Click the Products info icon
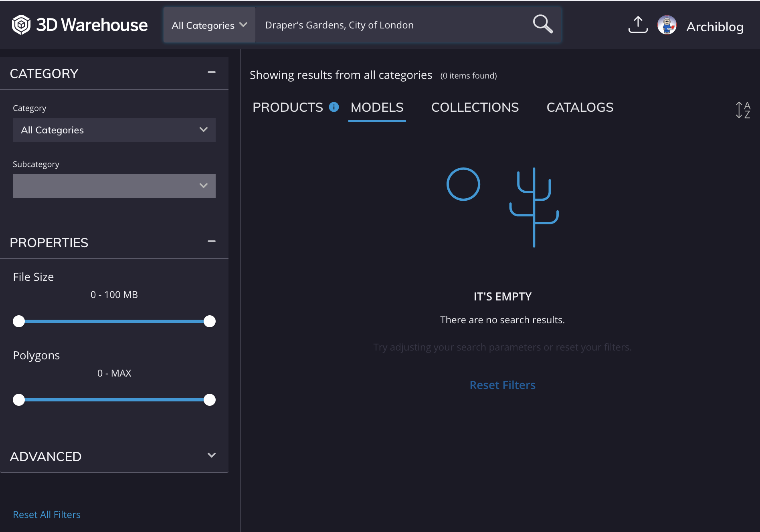This screenshot has width=760, height=532. (334, 107)
